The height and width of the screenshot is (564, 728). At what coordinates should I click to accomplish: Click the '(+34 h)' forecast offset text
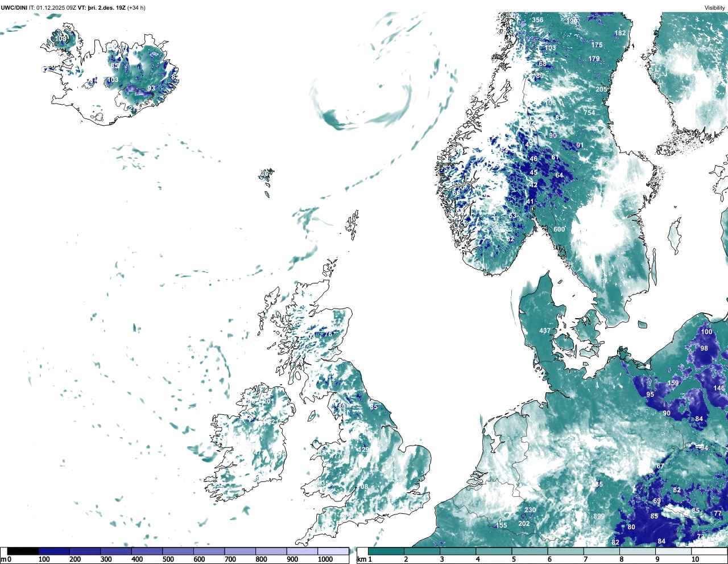(136, 8)
